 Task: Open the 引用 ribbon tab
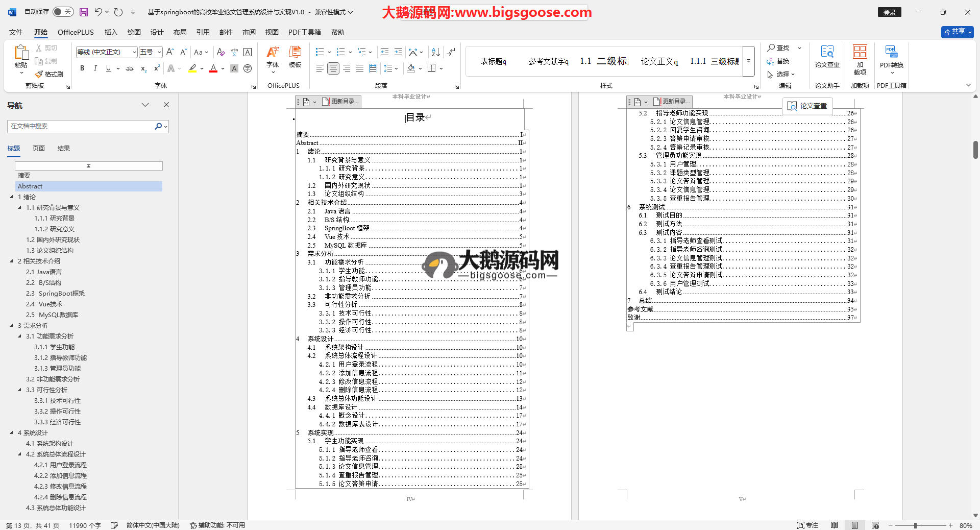point(203,32)
